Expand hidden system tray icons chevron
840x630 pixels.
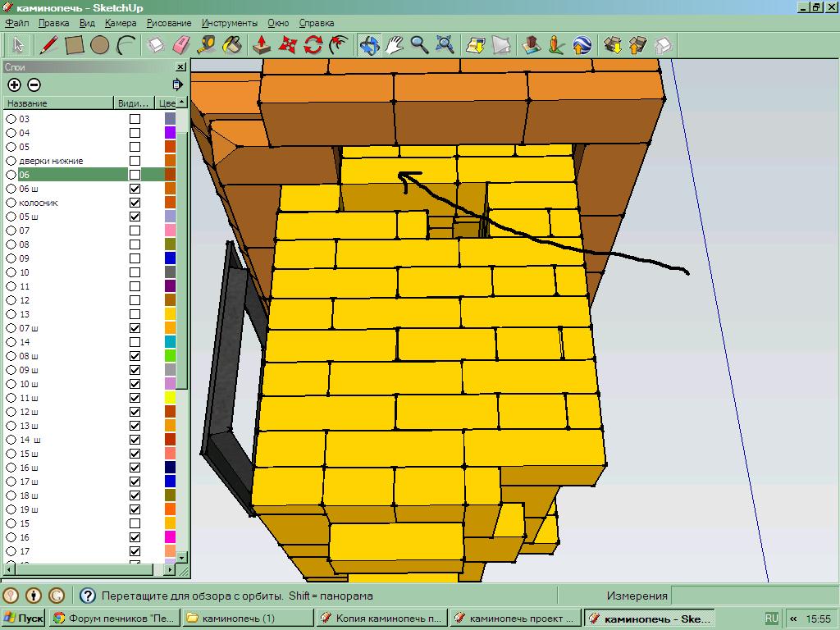point(793,619)
